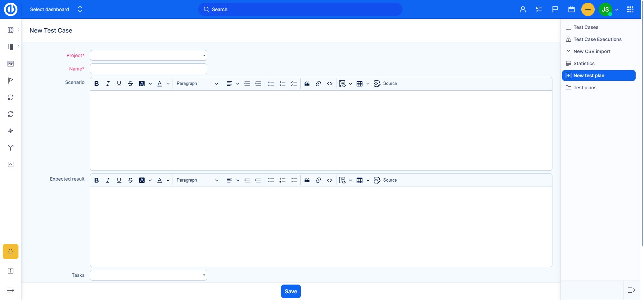644x300 pixels.
Task: Open the Tasks dropdown
Action: 149,275
